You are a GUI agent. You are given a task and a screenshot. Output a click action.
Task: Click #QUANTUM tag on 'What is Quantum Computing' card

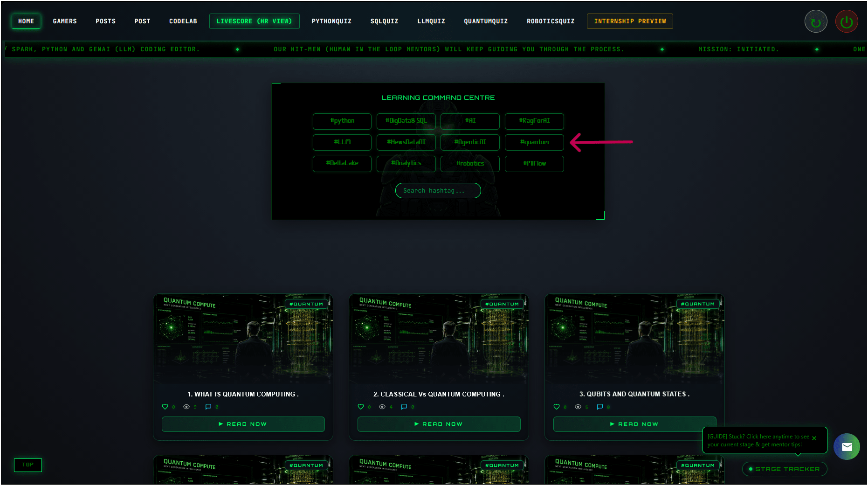(x=306, y=304)
